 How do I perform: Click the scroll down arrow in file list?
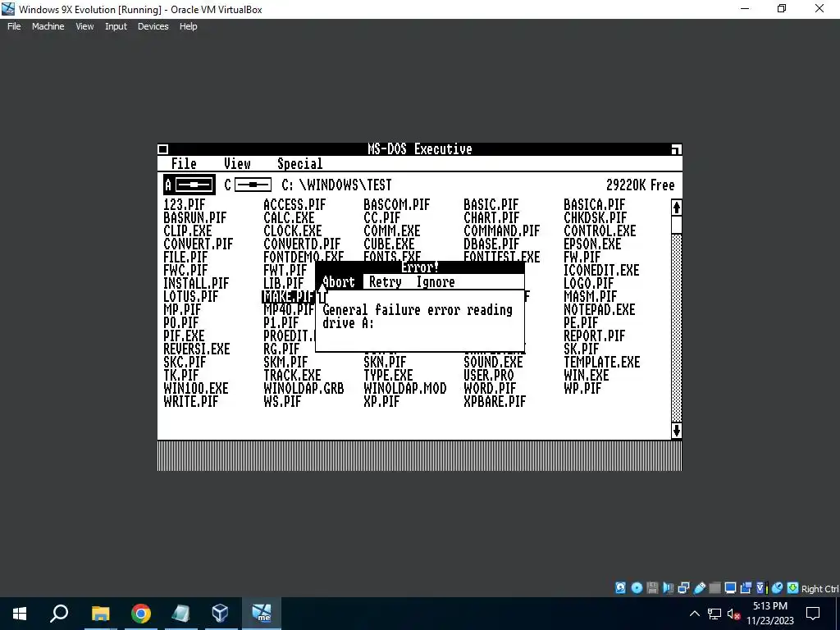pyautogui.click(x=677, y=430)
